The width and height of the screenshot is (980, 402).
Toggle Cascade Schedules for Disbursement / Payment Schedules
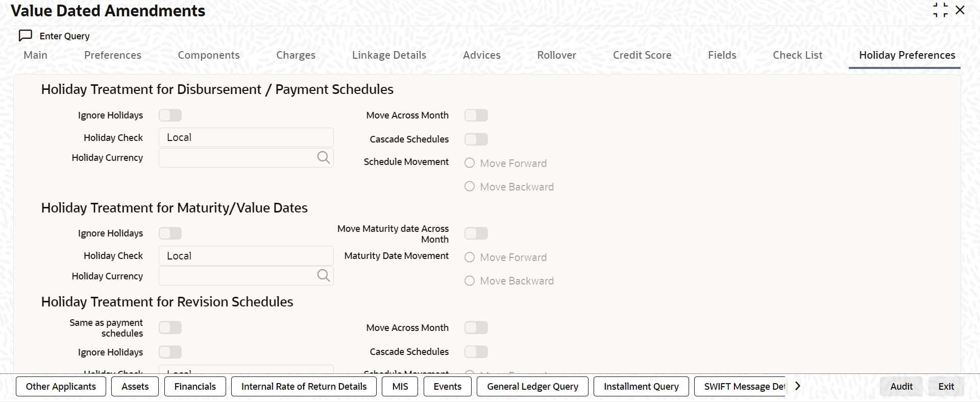pyautogui.click(x=476, y=139)
